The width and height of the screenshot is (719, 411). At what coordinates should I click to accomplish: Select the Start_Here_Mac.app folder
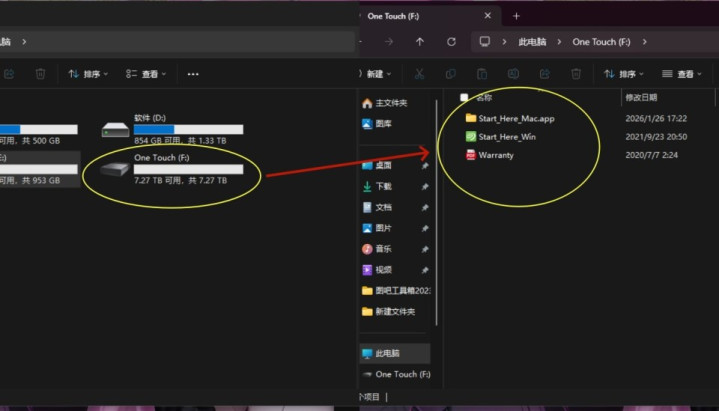click(515, 118)
